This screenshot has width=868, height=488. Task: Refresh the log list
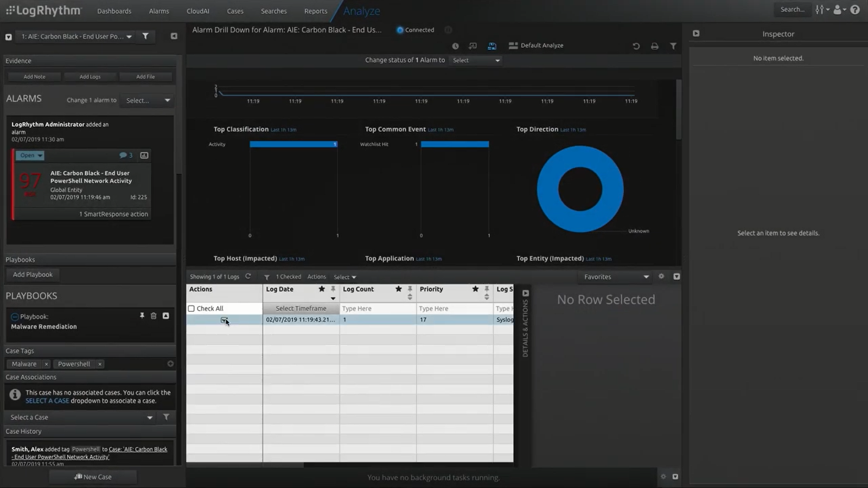point(248,277)
